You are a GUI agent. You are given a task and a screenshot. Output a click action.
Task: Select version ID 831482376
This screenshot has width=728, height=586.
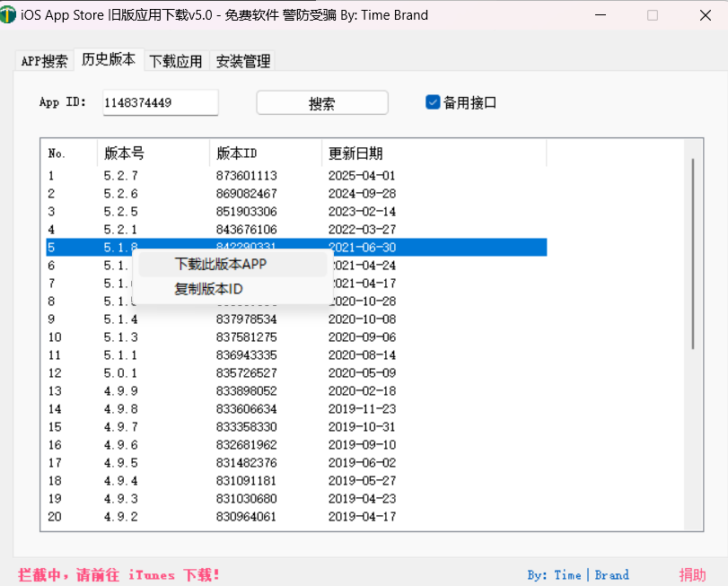pyautogui.click(x=247, y=462)
